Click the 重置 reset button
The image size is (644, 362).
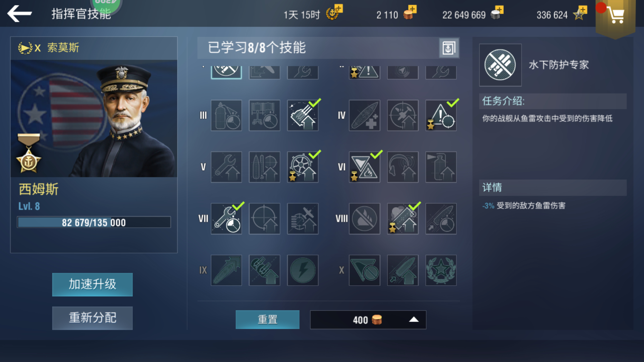(x=267, y=319)
